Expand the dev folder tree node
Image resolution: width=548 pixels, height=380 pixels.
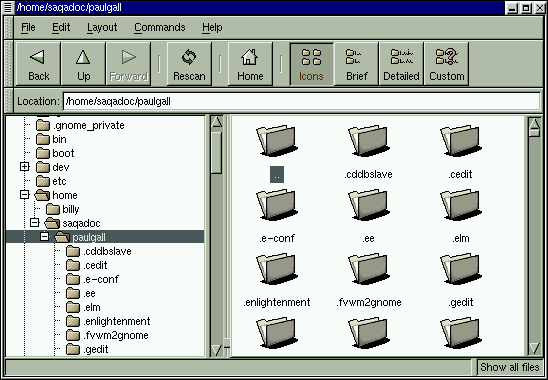[x=24, y=167]
